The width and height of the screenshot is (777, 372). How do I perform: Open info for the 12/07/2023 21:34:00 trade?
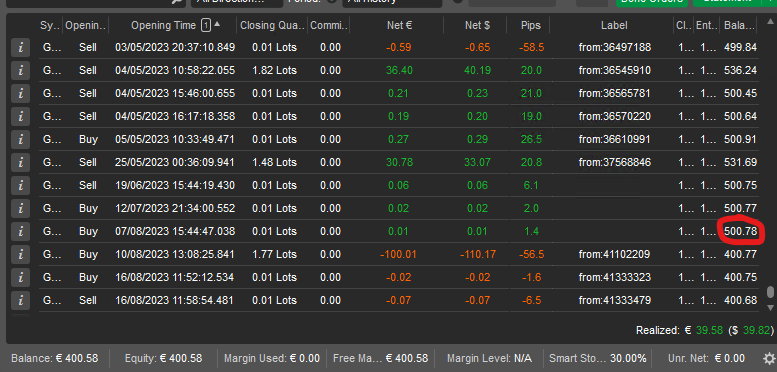[x=20, y=208]
